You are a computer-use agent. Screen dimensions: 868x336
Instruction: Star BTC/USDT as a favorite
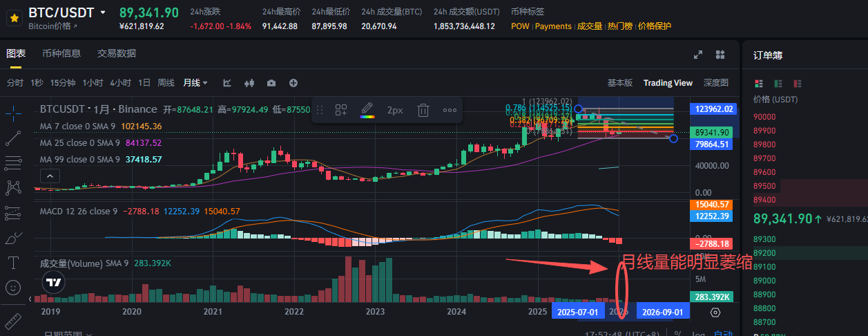pos(13,19)
